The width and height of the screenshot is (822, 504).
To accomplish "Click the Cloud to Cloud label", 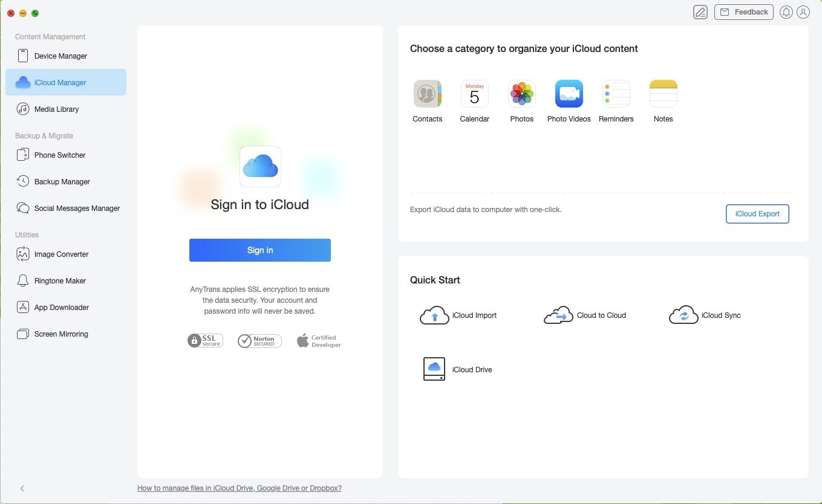I will [x=601, y=315].
